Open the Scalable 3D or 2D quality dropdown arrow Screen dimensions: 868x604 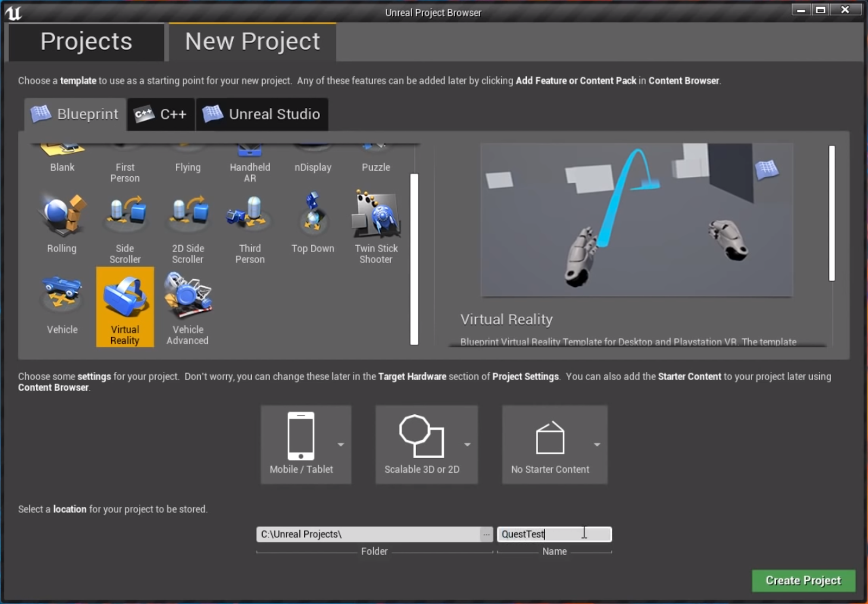click(467, 445)
